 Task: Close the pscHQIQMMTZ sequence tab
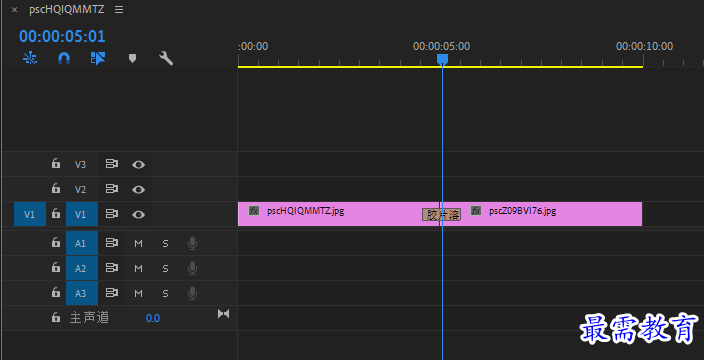14,10
